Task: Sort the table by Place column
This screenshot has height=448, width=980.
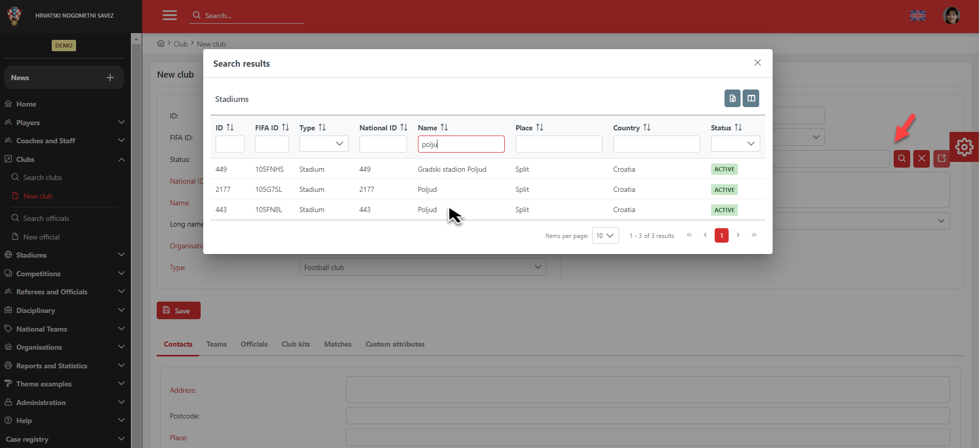Action: [539, 127]
